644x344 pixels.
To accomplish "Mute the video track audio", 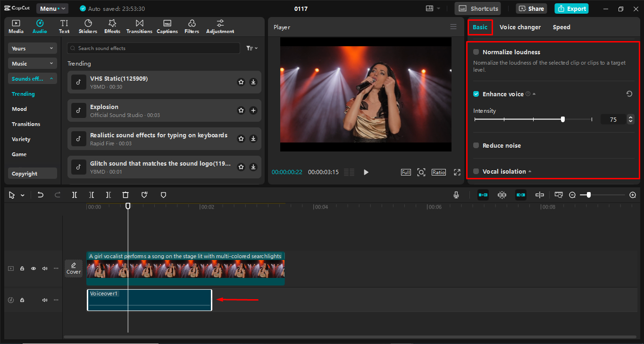I will point(45,268).
